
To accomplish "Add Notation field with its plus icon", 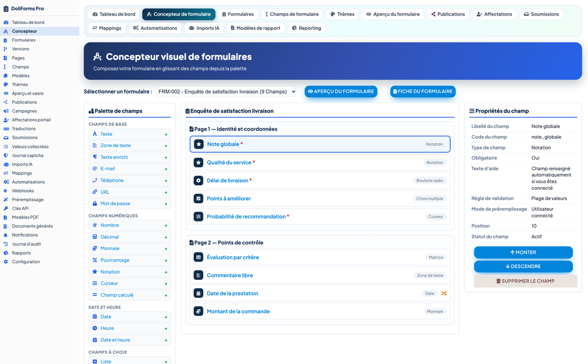I will (166, 272).
